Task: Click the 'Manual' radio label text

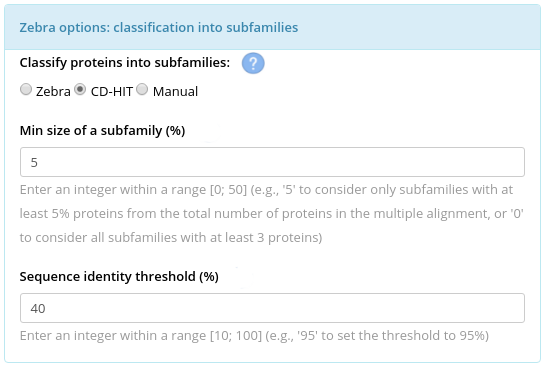Action: click(175, 91)
